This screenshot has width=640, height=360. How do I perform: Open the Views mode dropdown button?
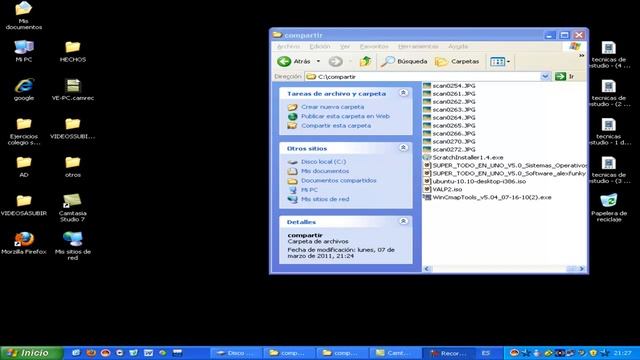(500, 62)
